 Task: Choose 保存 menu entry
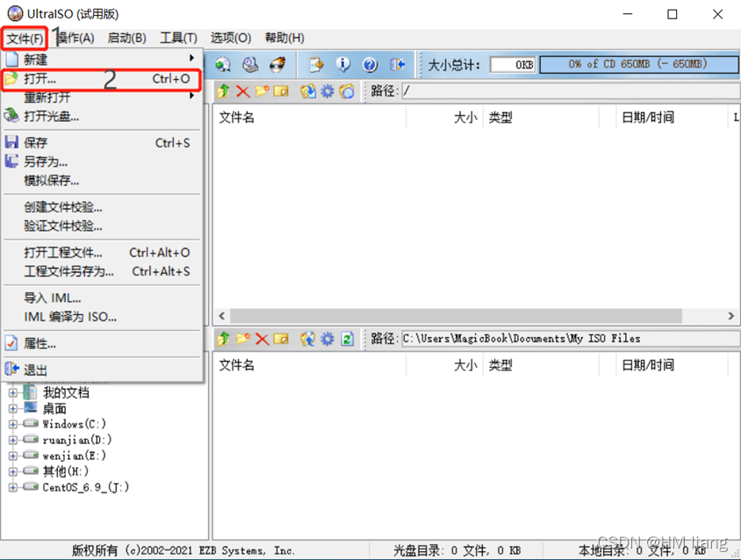point(102,143)
